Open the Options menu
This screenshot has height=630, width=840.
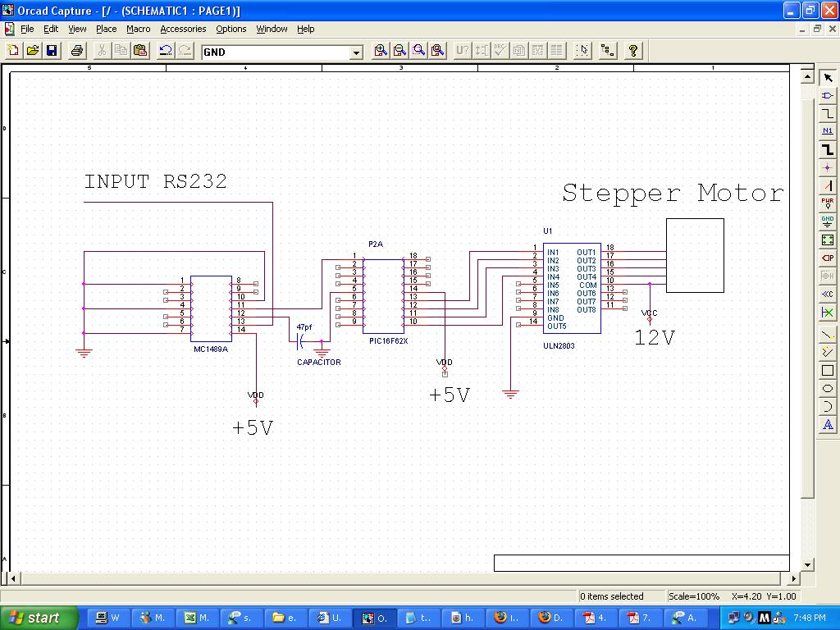[x=231, y=29]
